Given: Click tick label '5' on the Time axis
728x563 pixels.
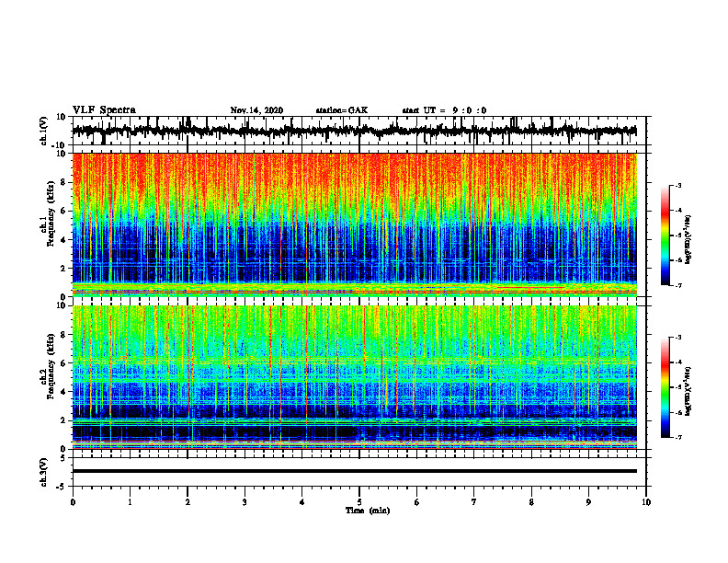Looking at the screenshot, I should pyautogui.click(x=359, y=502).
